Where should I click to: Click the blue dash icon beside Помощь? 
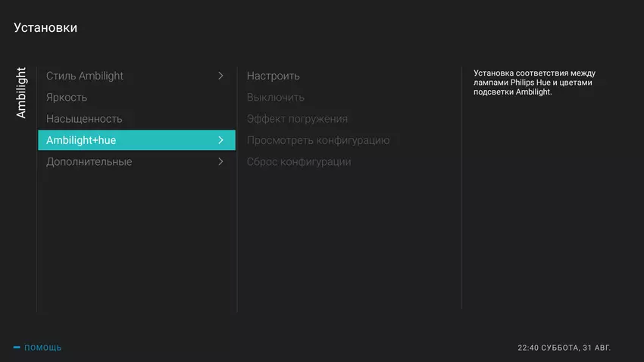[17, 348]
